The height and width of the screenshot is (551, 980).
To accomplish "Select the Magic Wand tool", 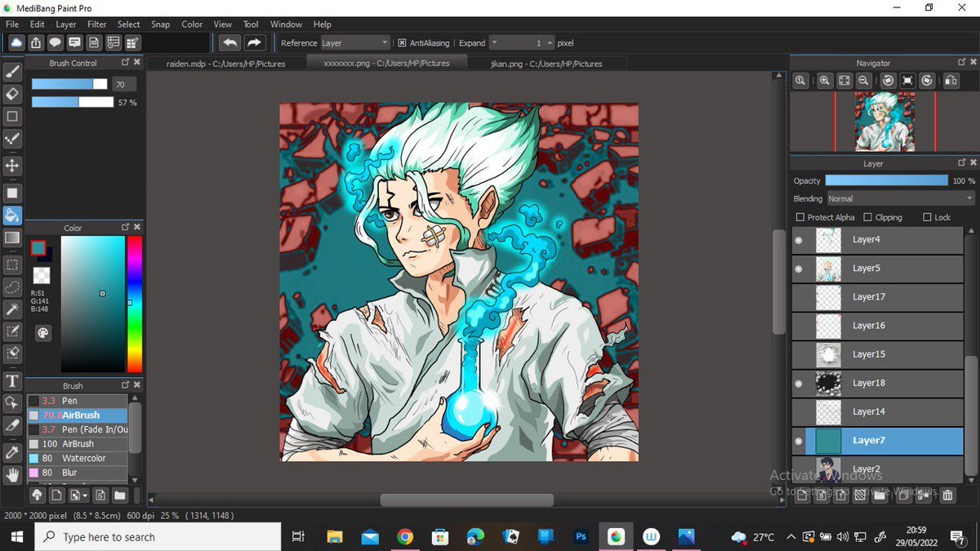I will [12, 309].
